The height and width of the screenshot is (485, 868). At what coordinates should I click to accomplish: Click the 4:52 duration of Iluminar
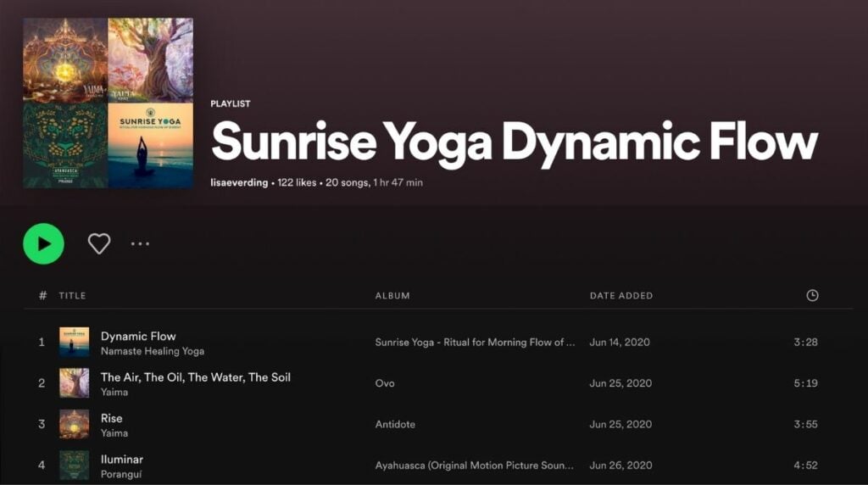tap(805, 465)
